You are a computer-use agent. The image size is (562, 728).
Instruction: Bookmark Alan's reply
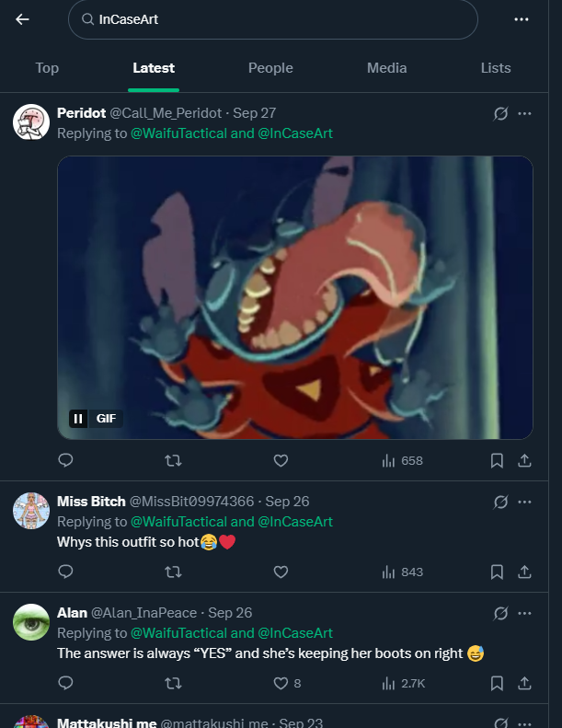[x=497, y=683]
